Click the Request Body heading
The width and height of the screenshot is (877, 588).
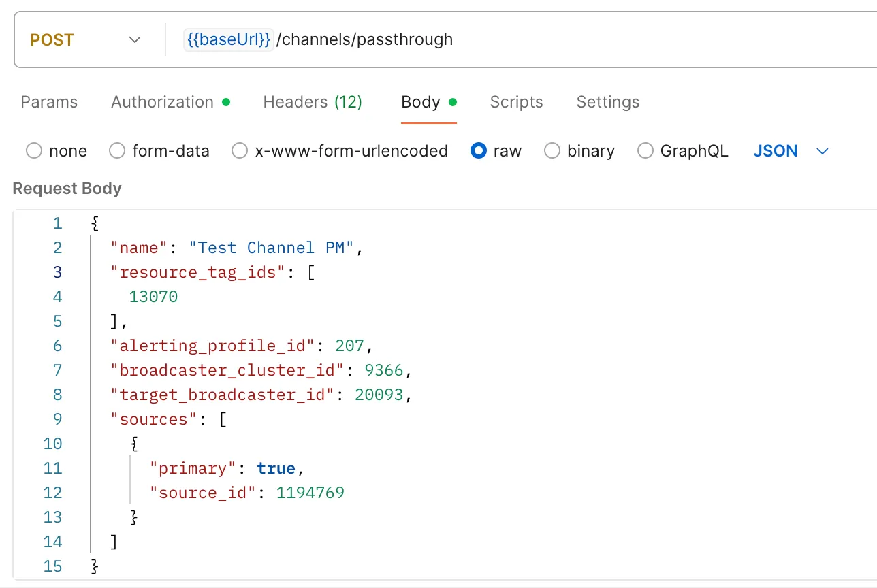click(67, 189)
